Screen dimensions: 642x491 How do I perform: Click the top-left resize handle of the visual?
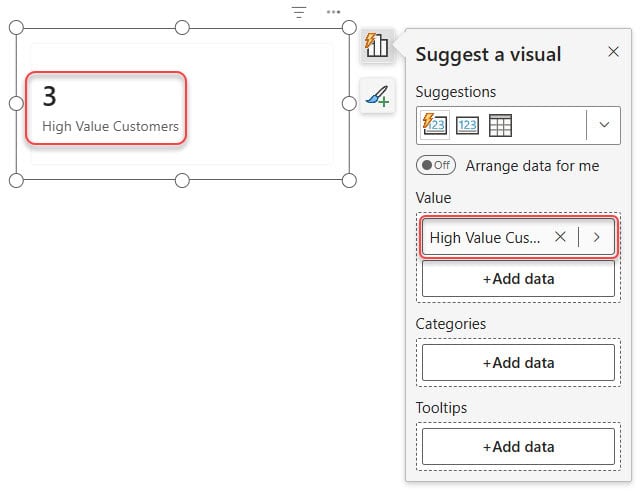(x=16, y=27)
